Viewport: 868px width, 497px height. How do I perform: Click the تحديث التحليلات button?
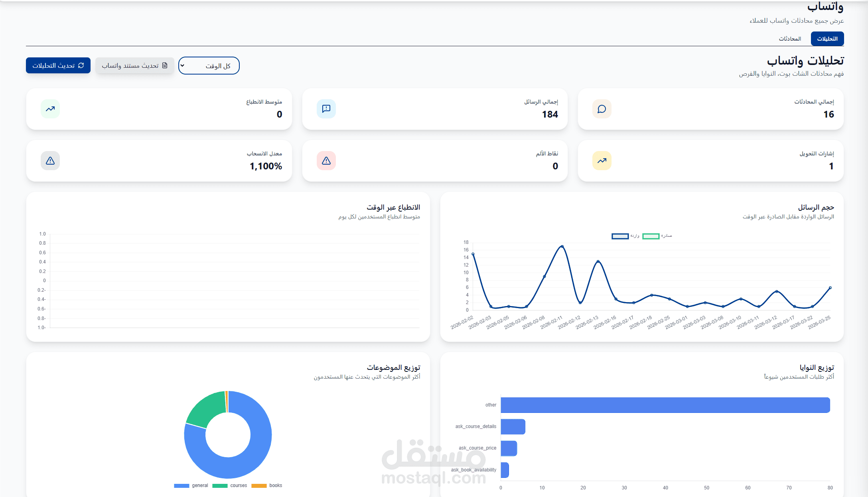(x=58, y=65)
